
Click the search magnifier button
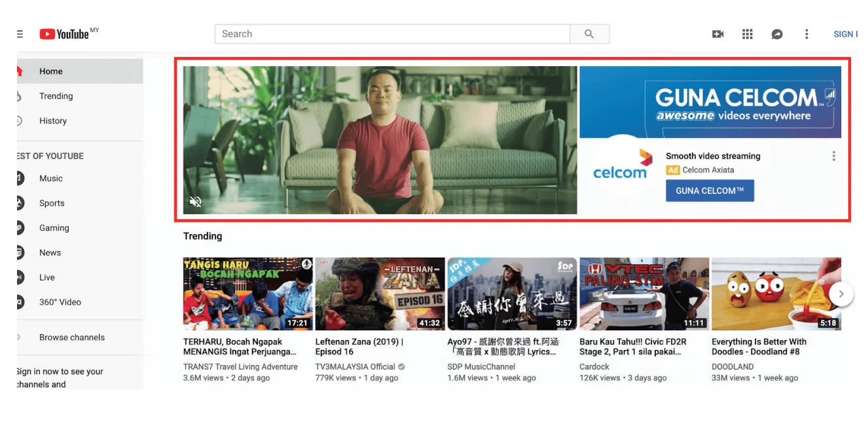tap(589, 34)
